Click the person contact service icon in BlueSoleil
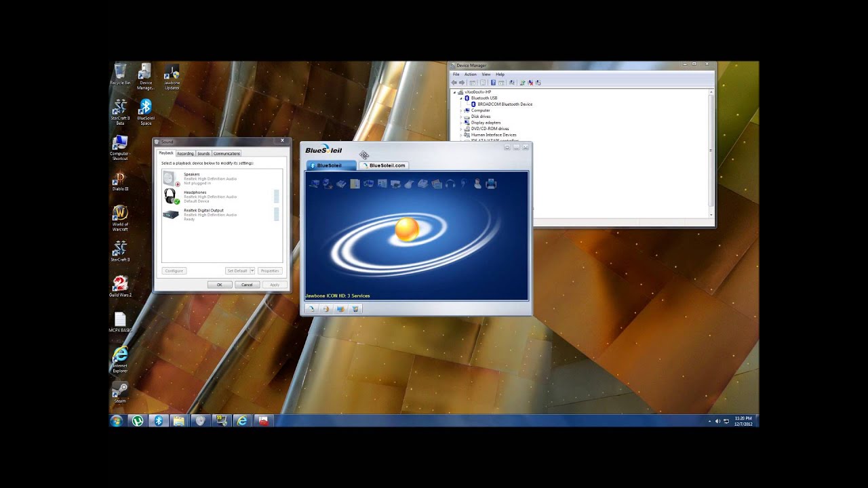Viewport: 868px width, 488px height. click(477, 184)
